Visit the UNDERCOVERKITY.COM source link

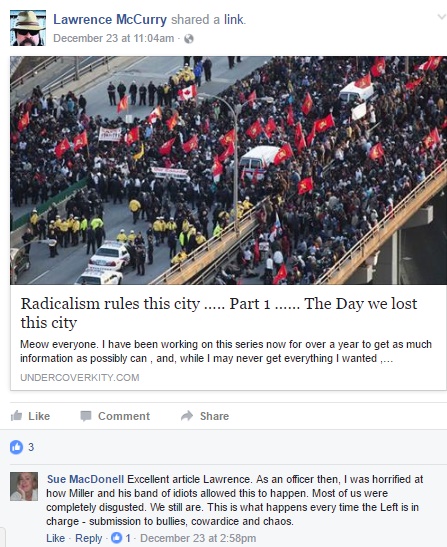[x=80, y=377]
